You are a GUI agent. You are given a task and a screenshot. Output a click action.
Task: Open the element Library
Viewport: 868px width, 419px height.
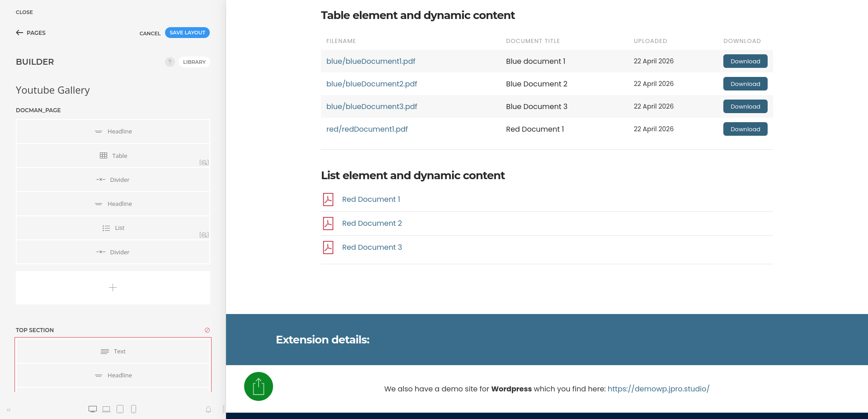(194, 62)
